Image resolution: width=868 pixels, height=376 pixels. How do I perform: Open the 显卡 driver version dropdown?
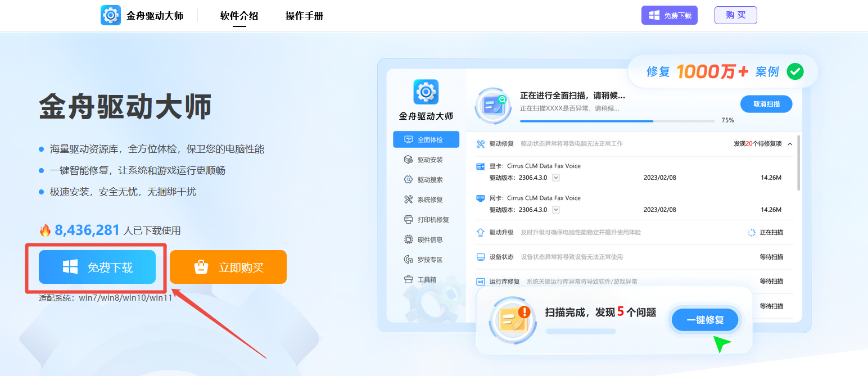coord(556,178)
